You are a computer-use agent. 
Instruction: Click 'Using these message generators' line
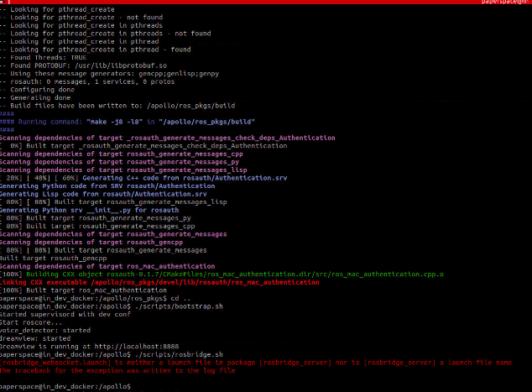tap(110, 74)
